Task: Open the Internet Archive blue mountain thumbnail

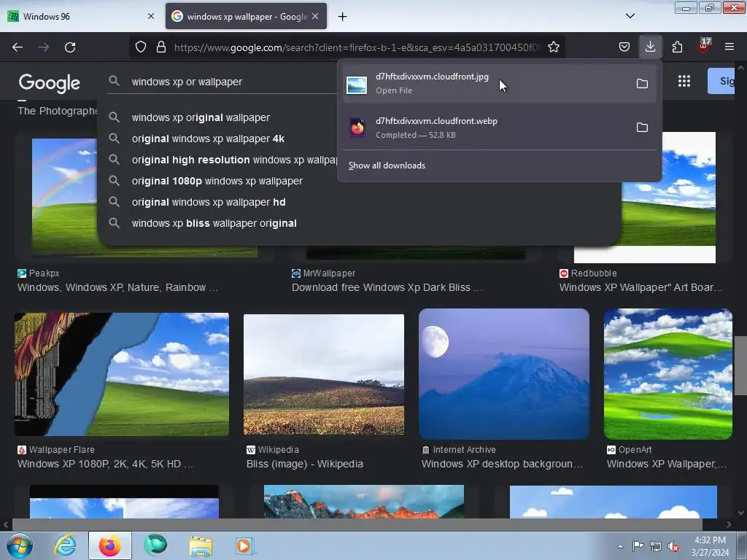Action: coord(503,374)
